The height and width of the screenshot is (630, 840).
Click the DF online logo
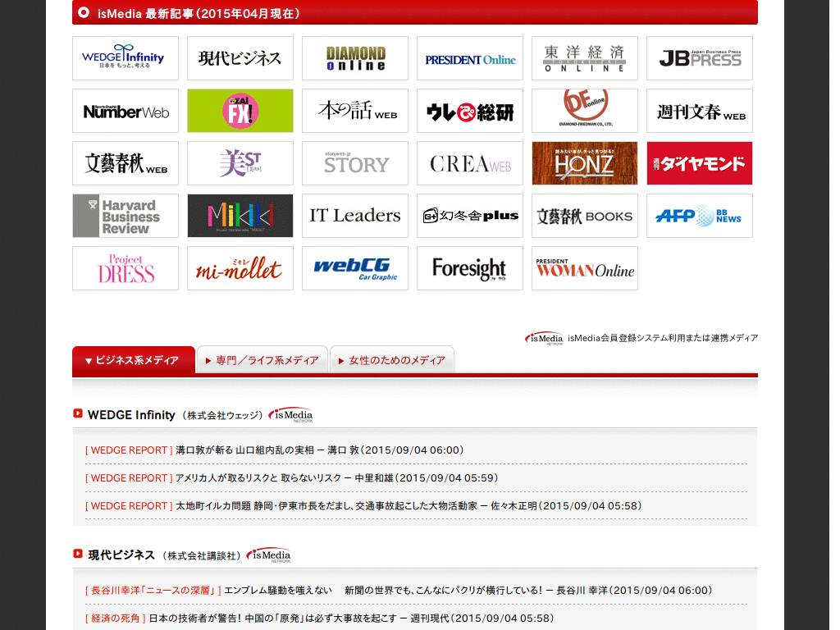pyautogui.click(x=584, y=111)
